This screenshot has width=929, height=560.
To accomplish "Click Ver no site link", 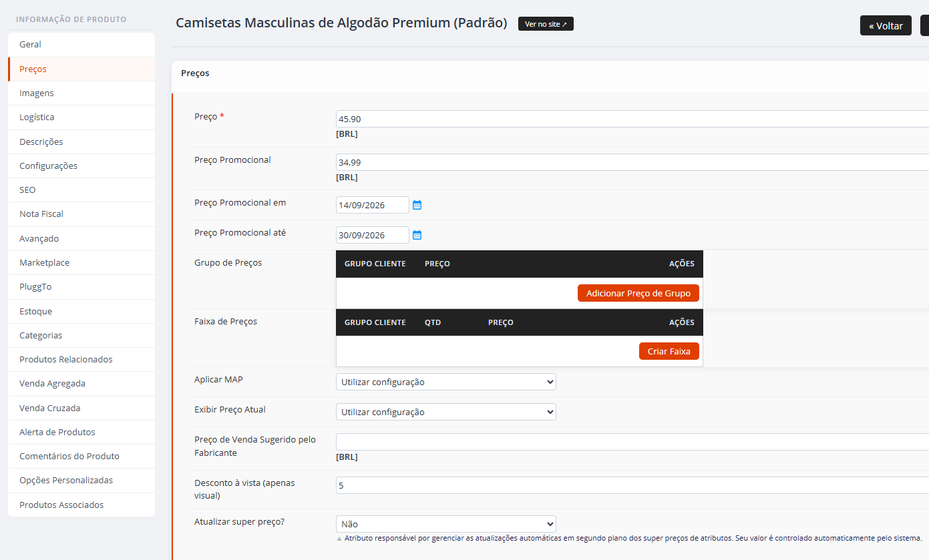I will pyautogui.click(x=546, y=24).
